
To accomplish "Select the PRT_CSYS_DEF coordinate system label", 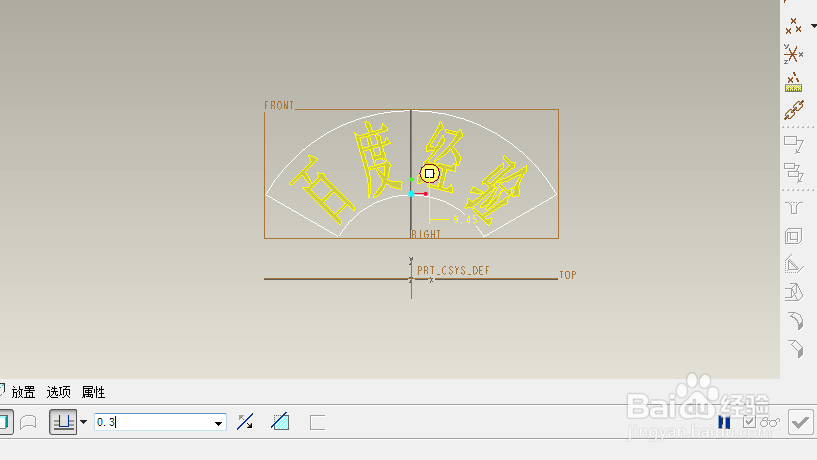I will click(453, 270).
